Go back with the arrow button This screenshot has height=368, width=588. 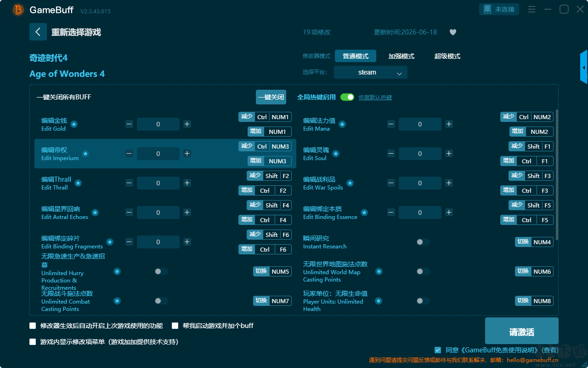pyautogui.click(x=38, y=32)
